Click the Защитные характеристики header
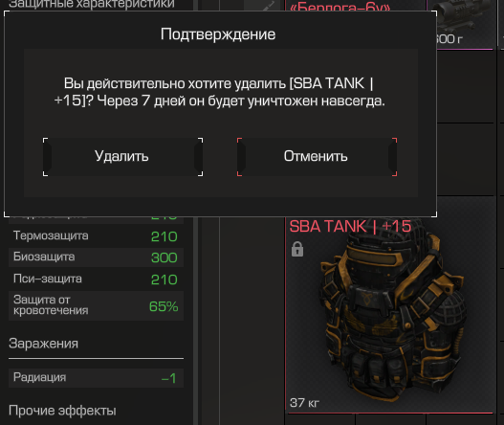Screen dimensions: 504x425 point(92,5)
